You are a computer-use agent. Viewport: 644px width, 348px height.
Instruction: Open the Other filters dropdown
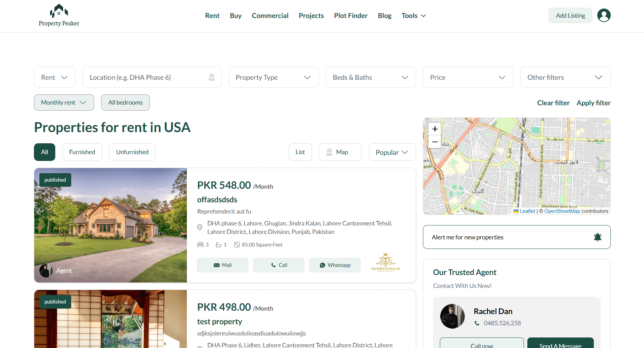coord(565,77)
